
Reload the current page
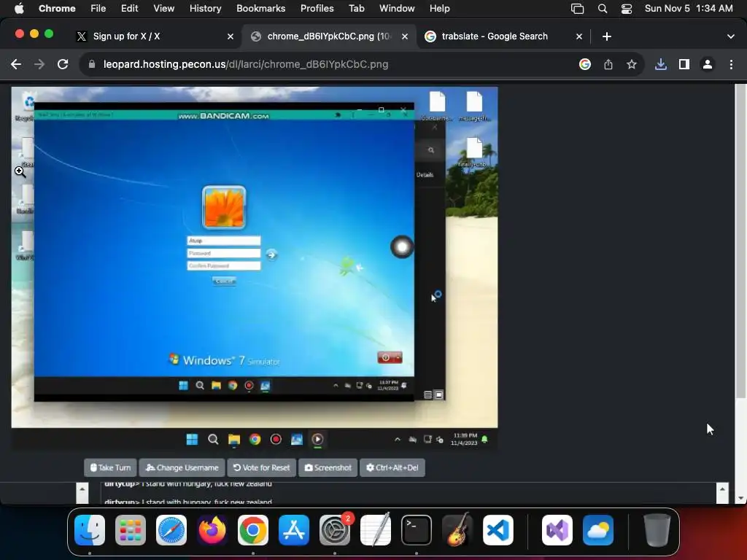(63, 64)
